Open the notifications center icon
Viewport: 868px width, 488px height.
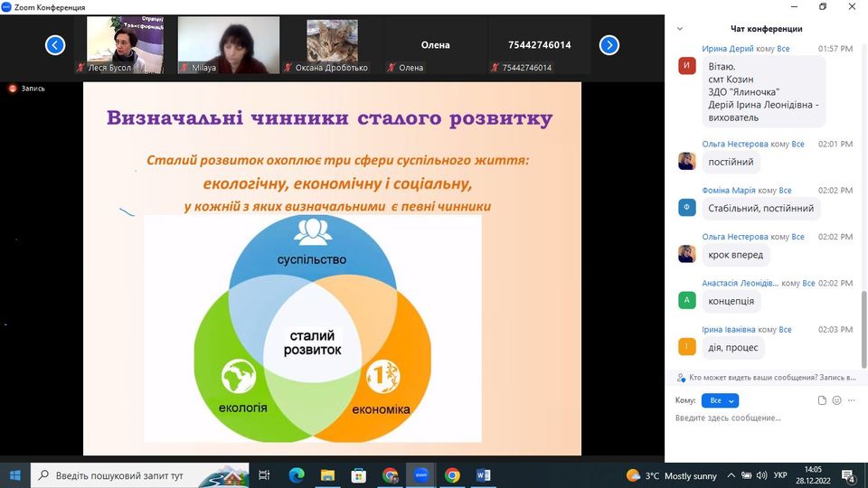pos(849,475)
